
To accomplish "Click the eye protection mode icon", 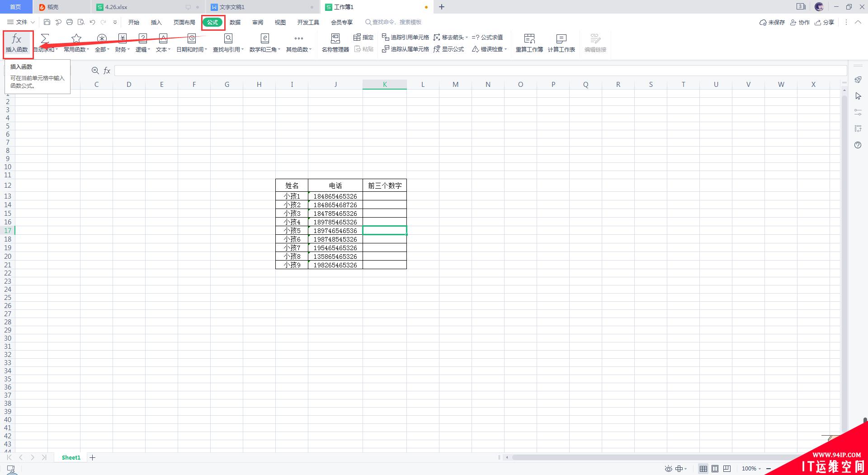I will pyautogui.click(x=668, y=469).
